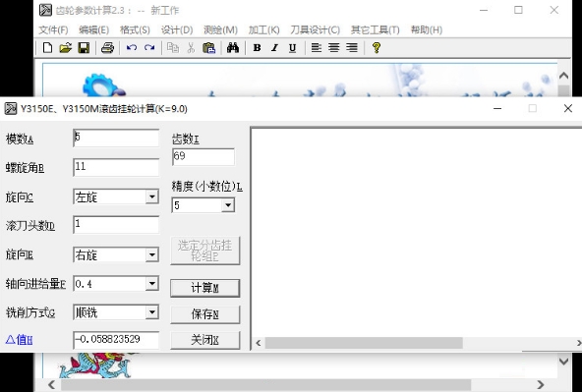Screen dimensions: 582x392
Task: Toggle Italic formatting in toolbar
Action: pyautogui.click(x=274, y=48)
